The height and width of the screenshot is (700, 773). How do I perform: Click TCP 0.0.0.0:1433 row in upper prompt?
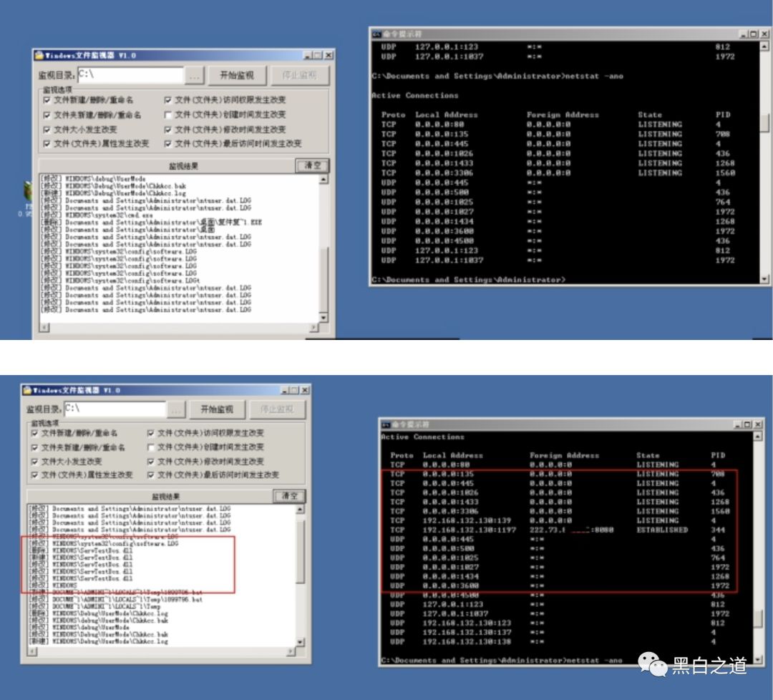point(558,163)
